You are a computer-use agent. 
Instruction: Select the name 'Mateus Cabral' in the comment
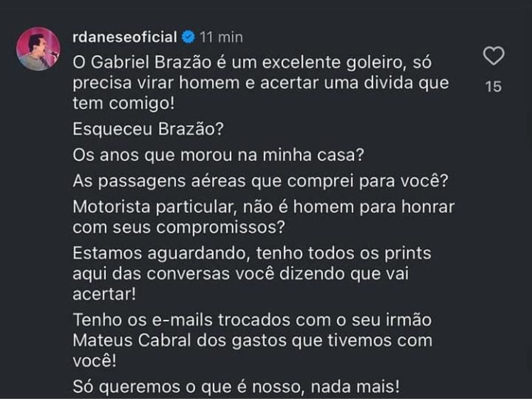tap(132, 341)
